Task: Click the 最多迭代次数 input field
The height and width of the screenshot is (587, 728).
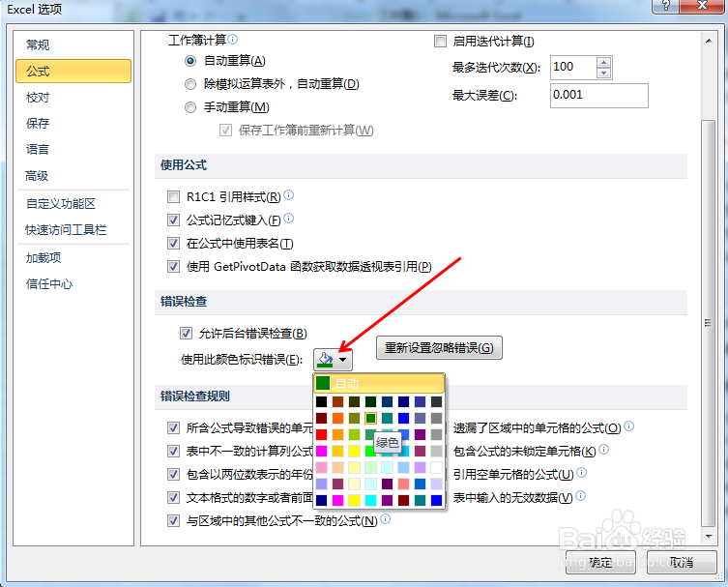Action: (x=574, y=68)
